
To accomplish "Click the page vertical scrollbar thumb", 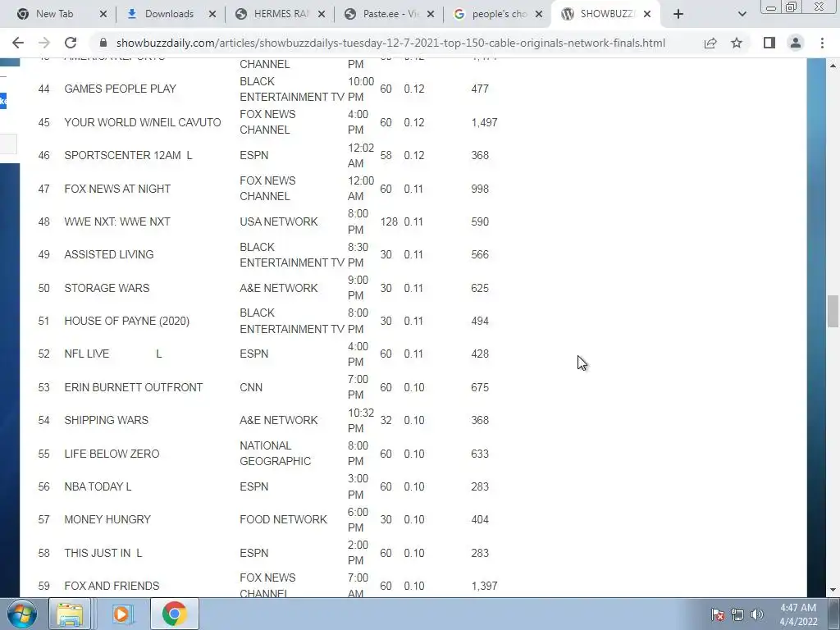I will point(833,311).
